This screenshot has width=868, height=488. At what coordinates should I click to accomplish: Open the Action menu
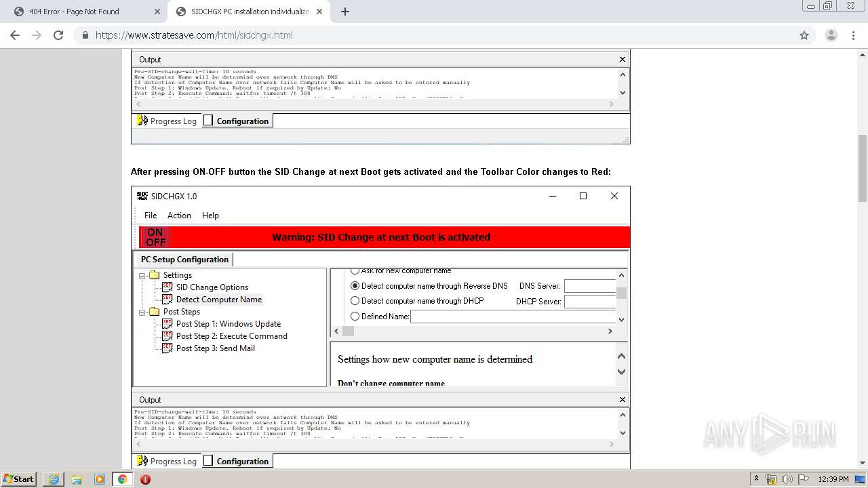click(179, 216)
